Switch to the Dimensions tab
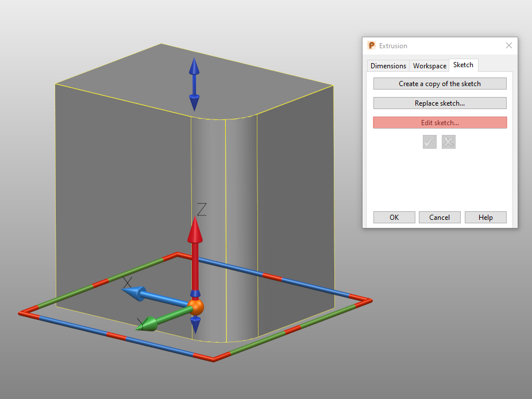 coord(388,66)
